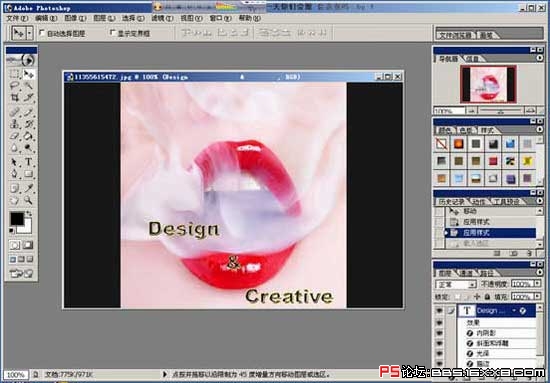Open the 滤镜 menu
Screen dimensions: 550x383
[162, 18]
